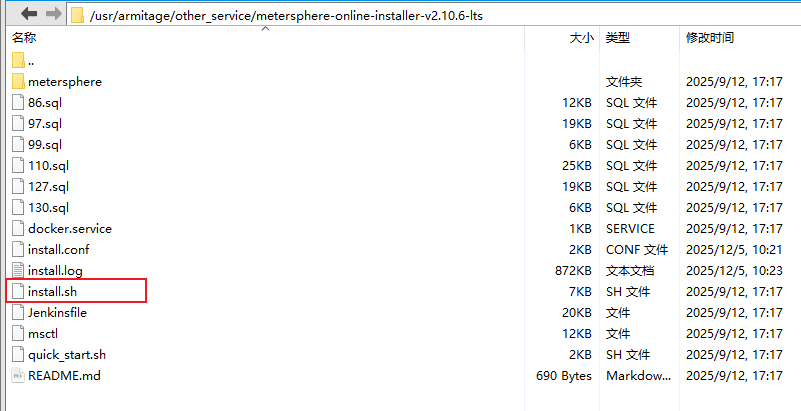Select the 86.sql file icon
This screenshot has height=411, width=801.
click(18, 103)
